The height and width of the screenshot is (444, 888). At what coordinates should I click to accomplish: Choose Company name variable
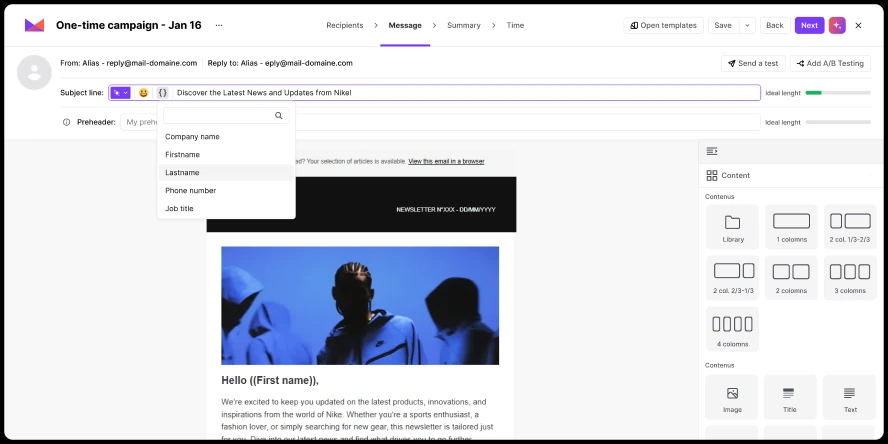pyautogui.click(x=227, y=136)
